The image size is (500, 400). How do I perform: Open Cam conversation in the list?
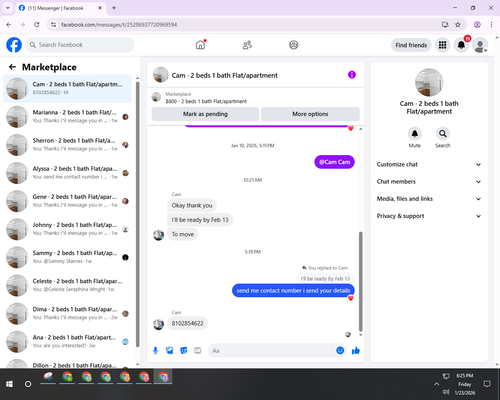[x=67, y=89]
